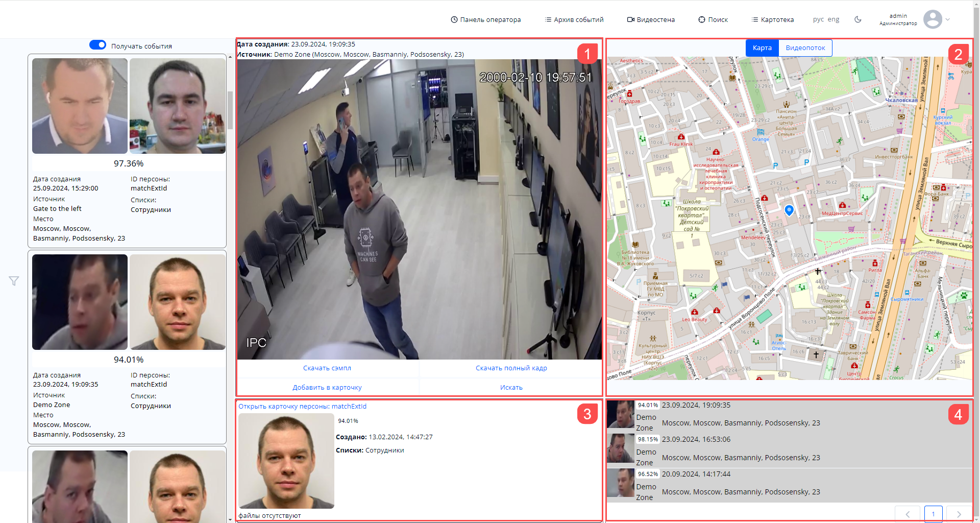Open the Картотека menu item
This screenshot has width=980, height=523.
tap(773, 19)
